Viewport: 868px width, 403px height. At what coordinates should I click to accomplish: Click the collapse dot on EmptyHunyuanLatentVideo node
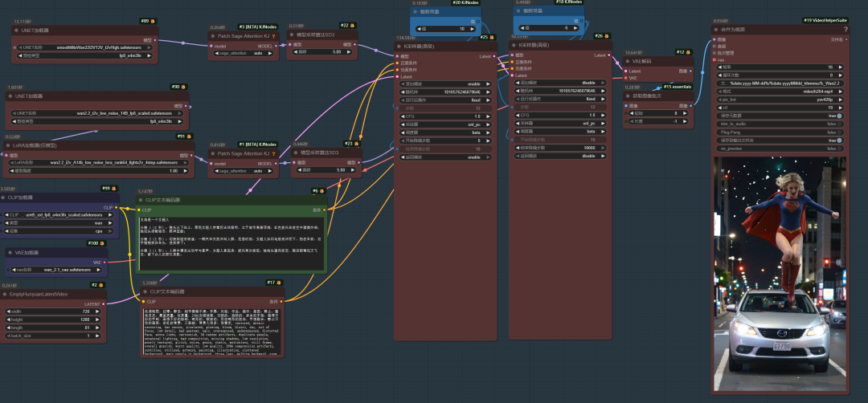(7, 294)
